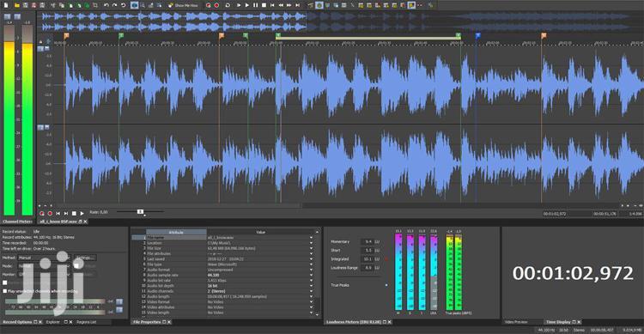
Task: Go to start in the waveform transport
Action: pos(58,213)
